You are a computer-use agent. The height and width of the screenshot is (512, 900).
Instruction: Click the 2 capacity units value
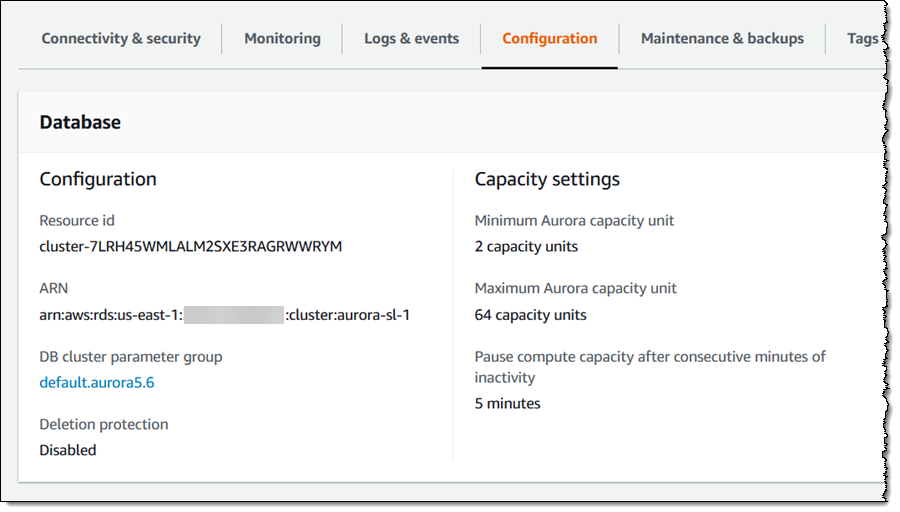[x=526, y=246]
